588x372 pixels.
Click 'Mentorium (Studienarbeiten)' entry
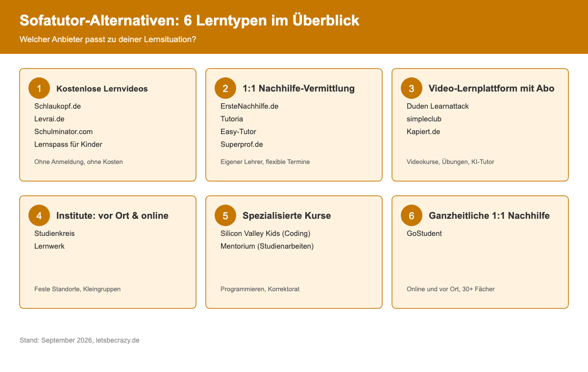[267, 246]
